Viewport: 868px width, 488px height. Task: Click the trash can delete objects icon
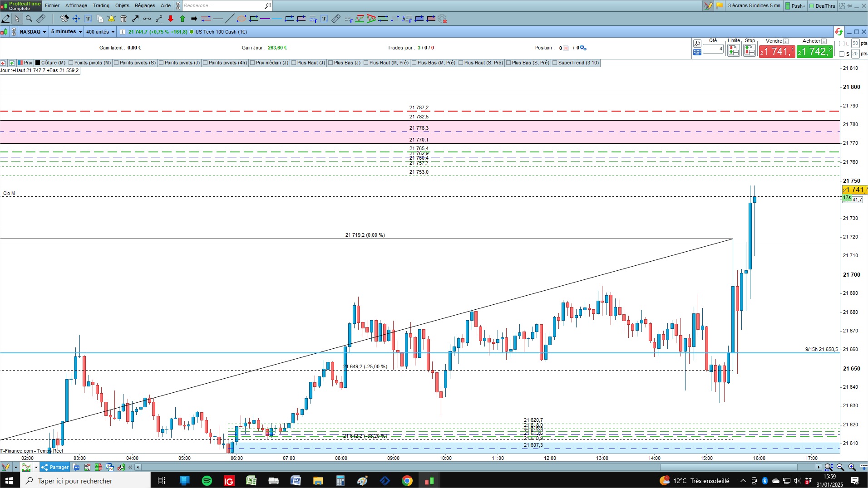123,19
